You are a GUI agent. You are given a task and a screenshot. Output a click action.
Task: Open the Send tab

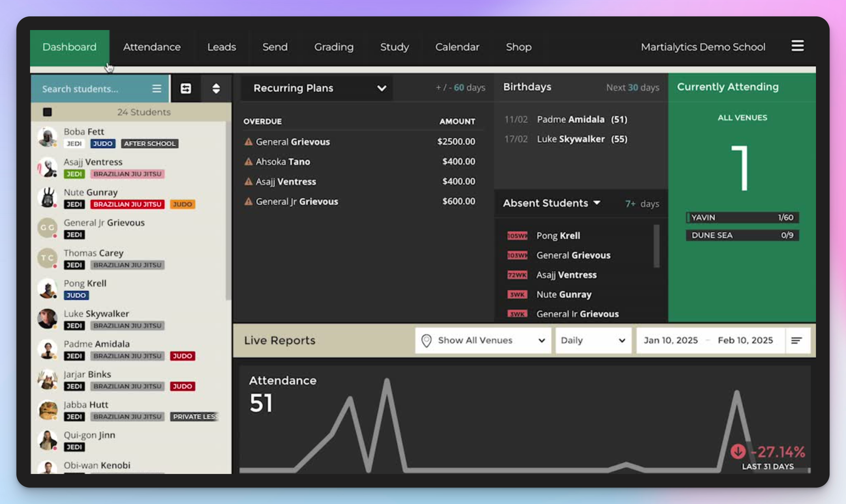[x=275, y=47]
